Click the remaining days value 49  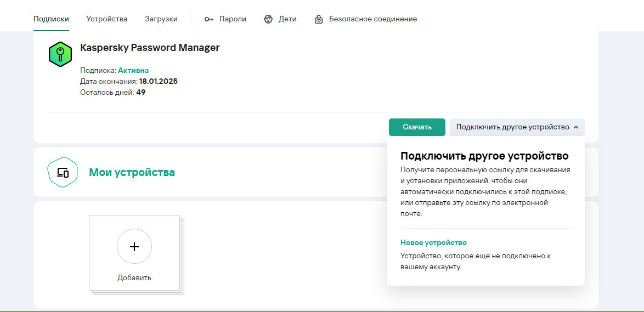click(141, 92)
